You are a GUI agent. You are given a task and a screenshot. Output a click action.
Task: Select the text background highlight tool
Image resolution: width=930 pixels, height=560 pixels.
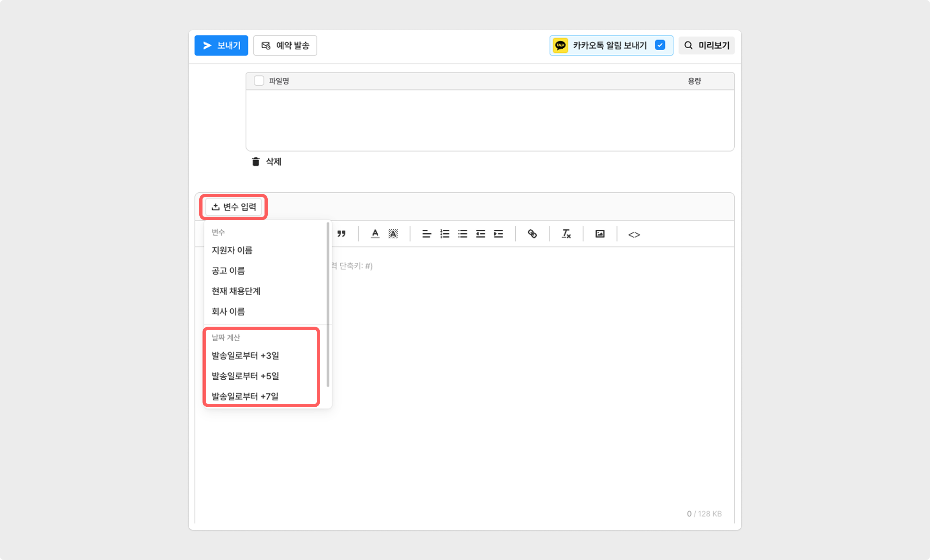coord(393,234)
